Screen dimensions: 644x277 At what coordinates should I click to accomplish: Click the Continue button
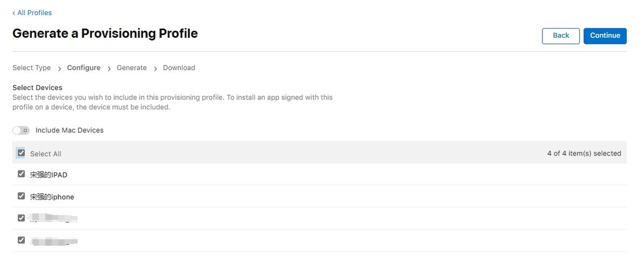click(605, 36)
